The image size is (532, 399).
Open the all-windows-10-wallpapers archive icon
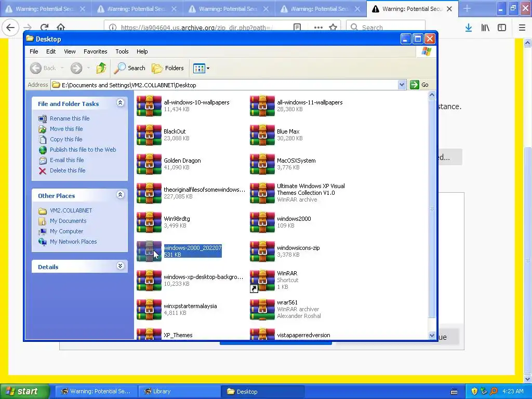coord(149,105)
